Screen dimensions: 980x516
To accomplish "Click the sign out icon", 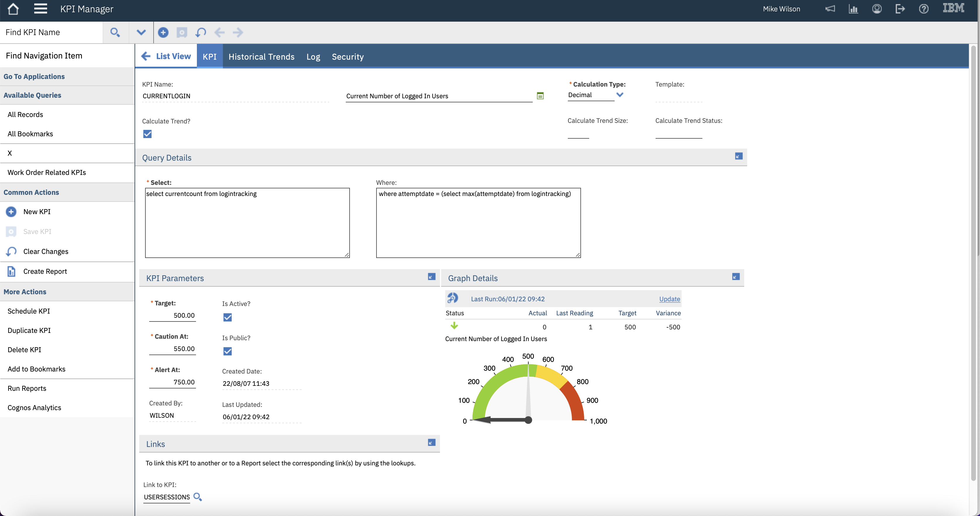I will click(900, 9).
